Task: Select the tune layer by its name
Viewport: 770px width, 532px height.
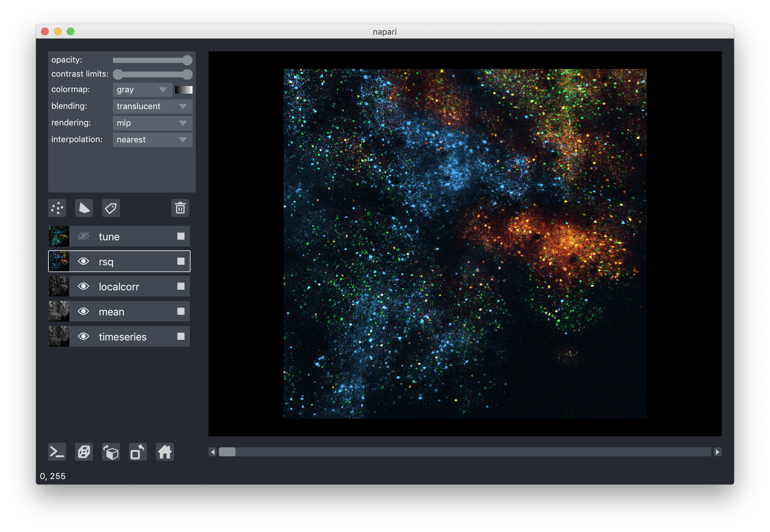Action: click(x=109, y=237)
